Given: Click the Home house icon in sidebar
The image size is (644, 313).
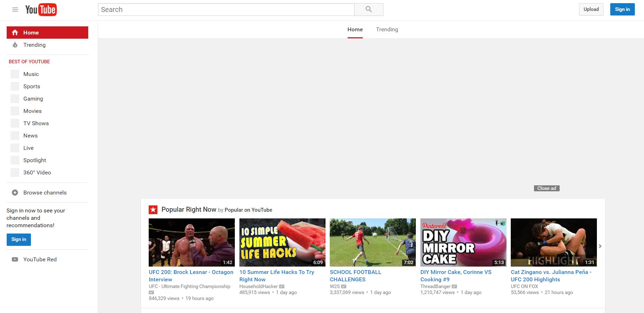Looking at the screenshot, I should pyautogui.click(x=15, y=33).
